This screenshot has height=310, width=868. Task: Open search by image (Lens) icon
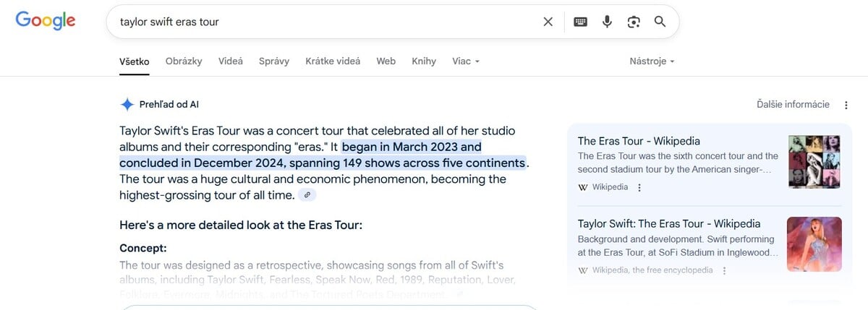(x=634, y=22)
